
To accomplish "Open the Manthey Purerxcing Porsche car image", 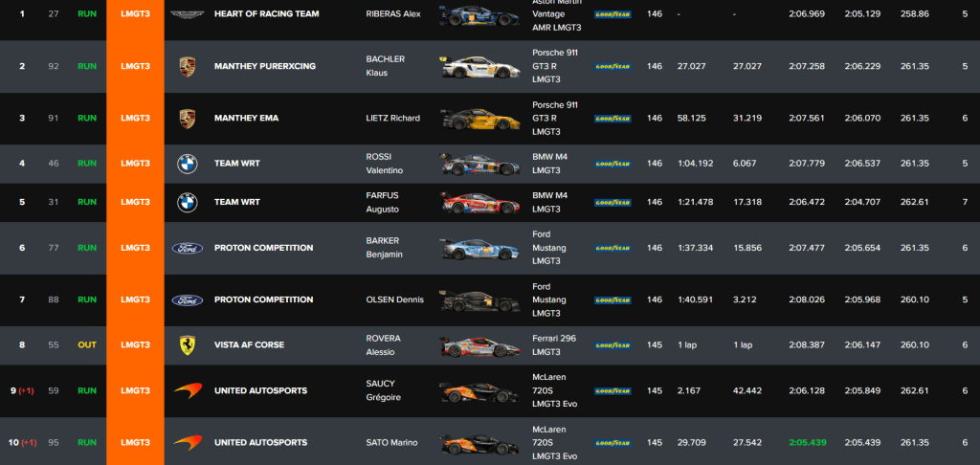I will (480, 67).
